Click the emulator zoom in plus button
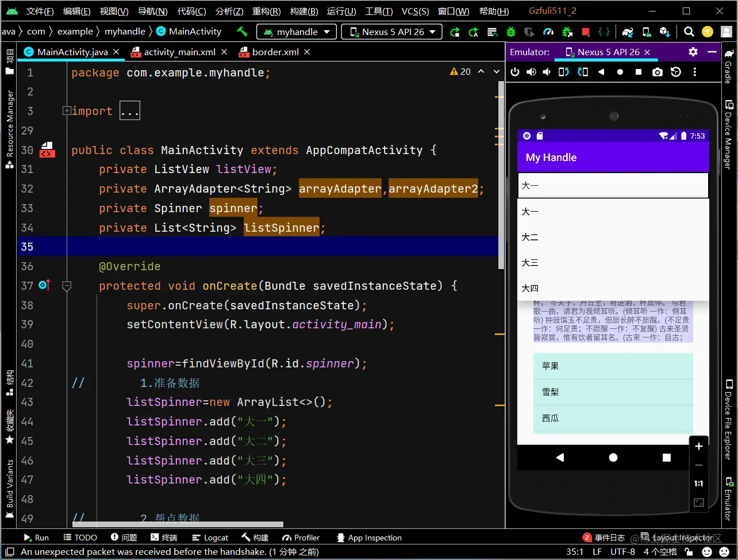 (x=698, y=446)
